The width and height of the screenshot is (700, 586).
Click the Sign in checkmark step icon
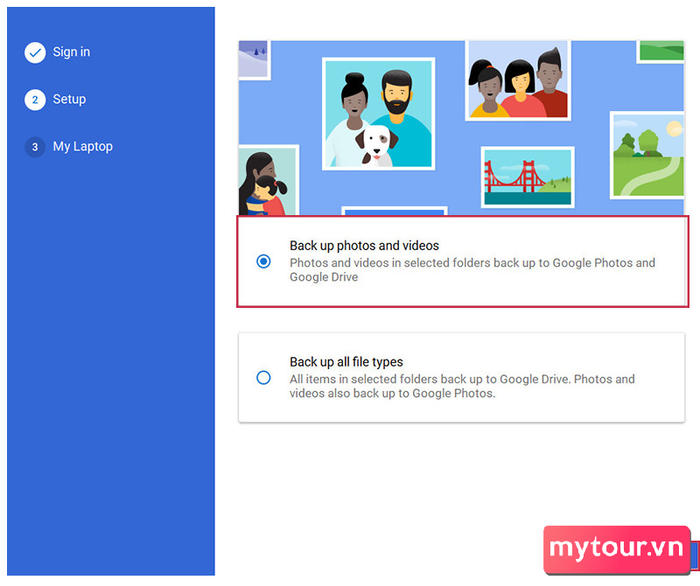(x=35, y=53)
